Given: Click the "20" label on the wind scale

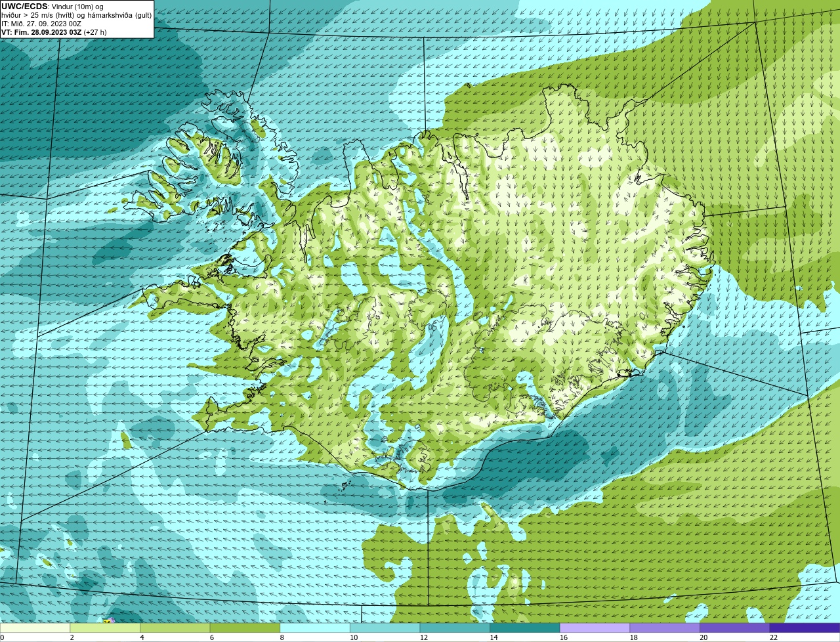Looking at the screenshot, I should [703, 637].
